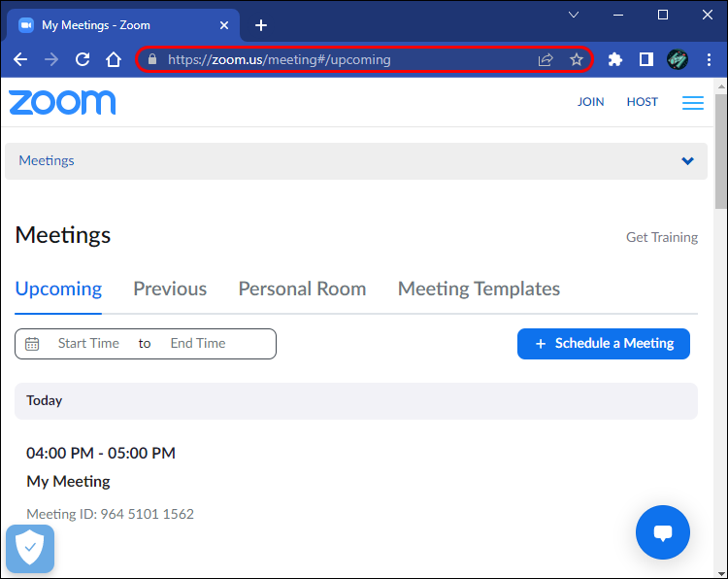Image resolution: width=728 pixels, height=579 pixels.
Task: Click the End Time field
Action: coord(198,343)
